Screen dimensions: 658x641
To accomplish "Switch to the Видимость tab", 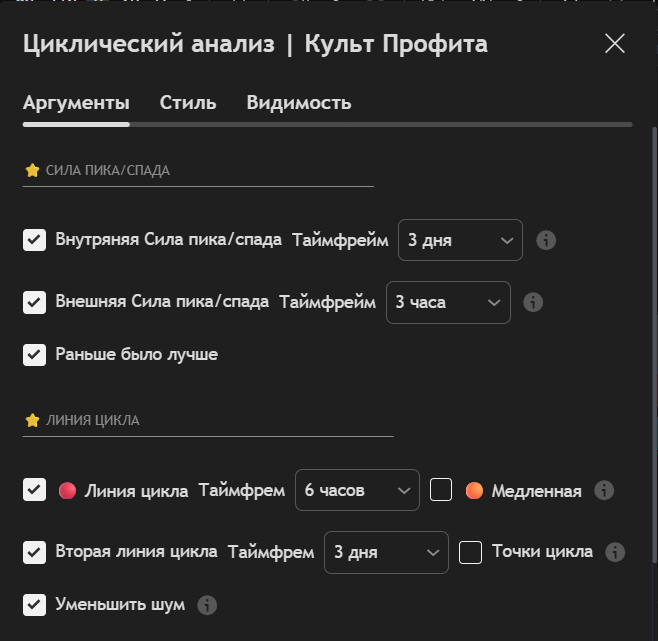I will (298, 103).
